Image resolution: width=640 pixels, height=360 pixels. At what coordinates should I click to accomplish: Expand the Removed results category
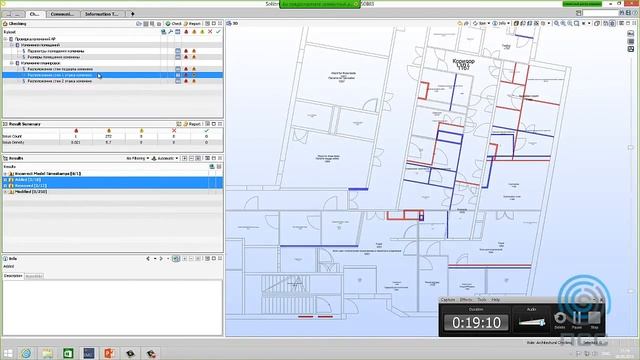[5, 186]
